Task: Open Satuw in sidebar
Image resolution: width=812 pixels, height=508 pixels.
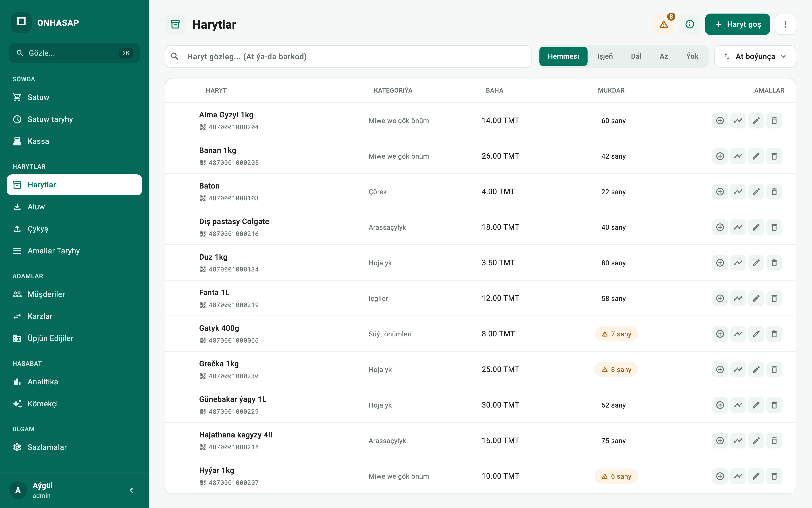Action: [x=74, y=97]
